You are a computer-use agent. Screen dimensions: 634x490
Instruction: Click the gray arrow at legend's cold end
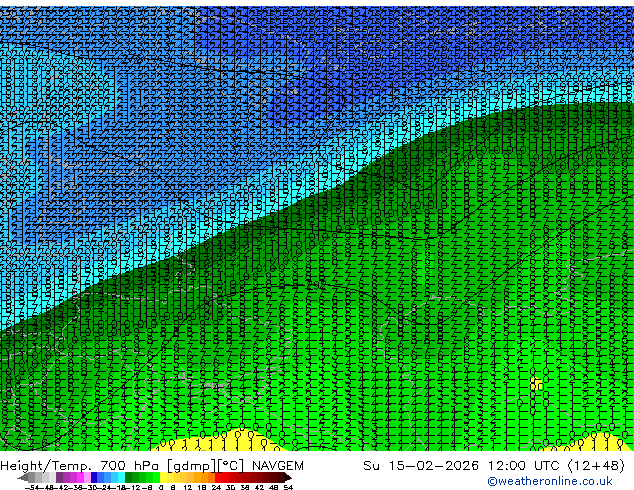point(23,477)
